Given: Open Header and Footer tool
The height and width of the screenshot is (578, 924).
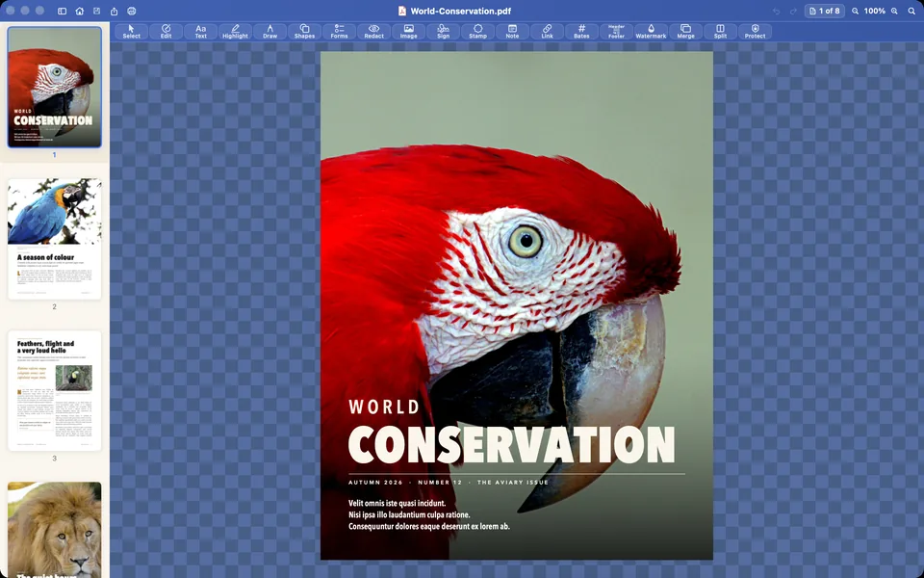Looking at the screenshot, I should coord(616,31).
